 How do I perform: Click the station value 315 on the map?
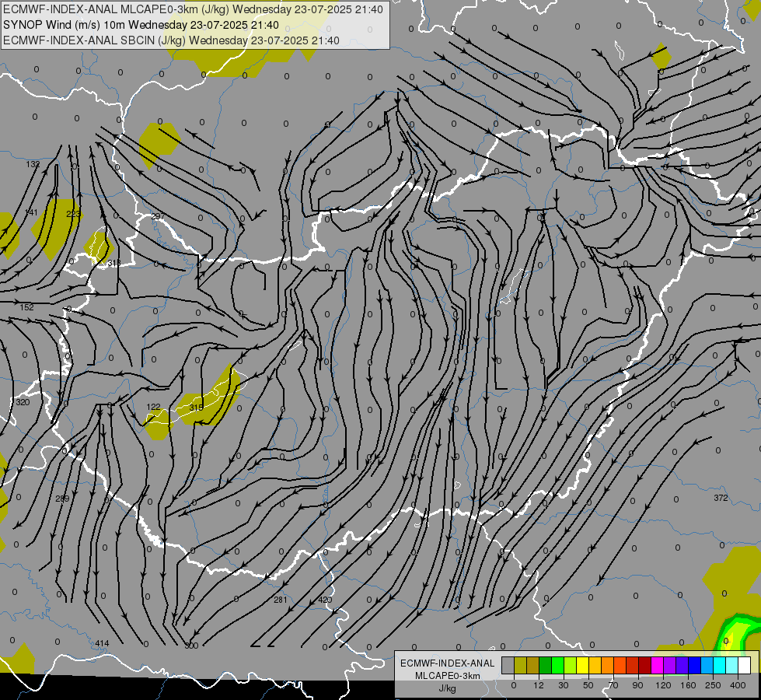click(196, 408)
